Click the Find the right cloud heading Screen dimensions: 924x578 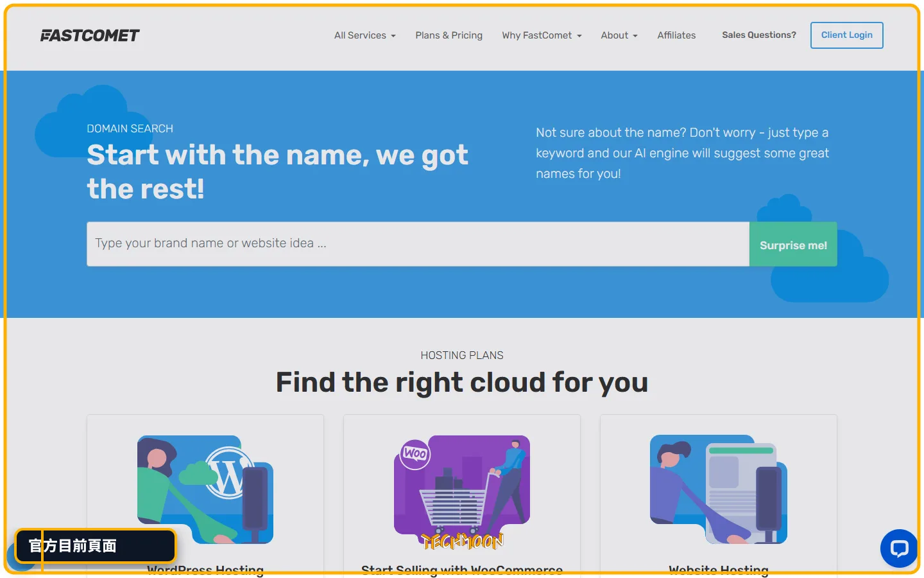click(462, 382)
